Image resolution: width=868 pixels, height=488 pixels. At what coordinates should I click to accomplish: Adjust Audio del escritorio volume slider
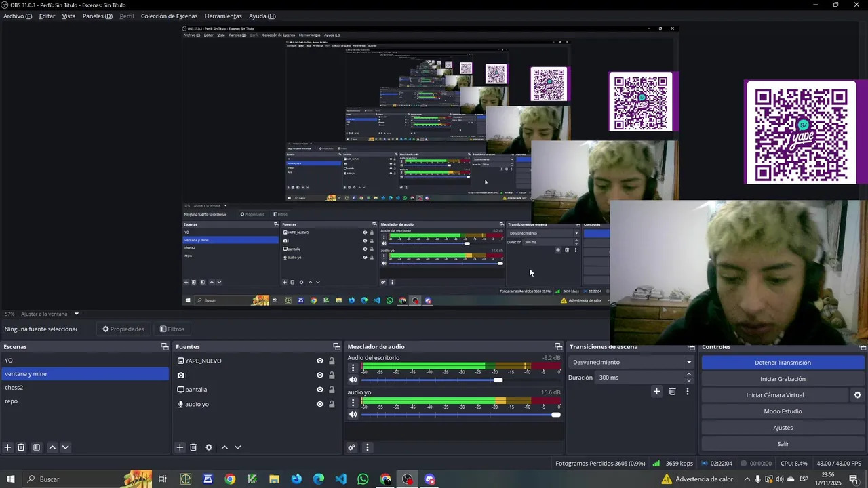click(498, 380)
